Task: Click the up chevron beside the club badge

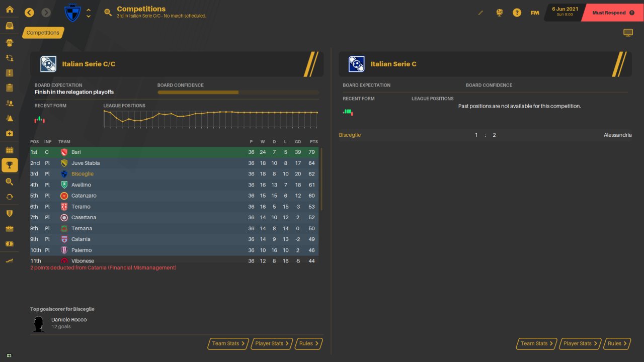Action: pyautogui.click(x=89, y=10)
